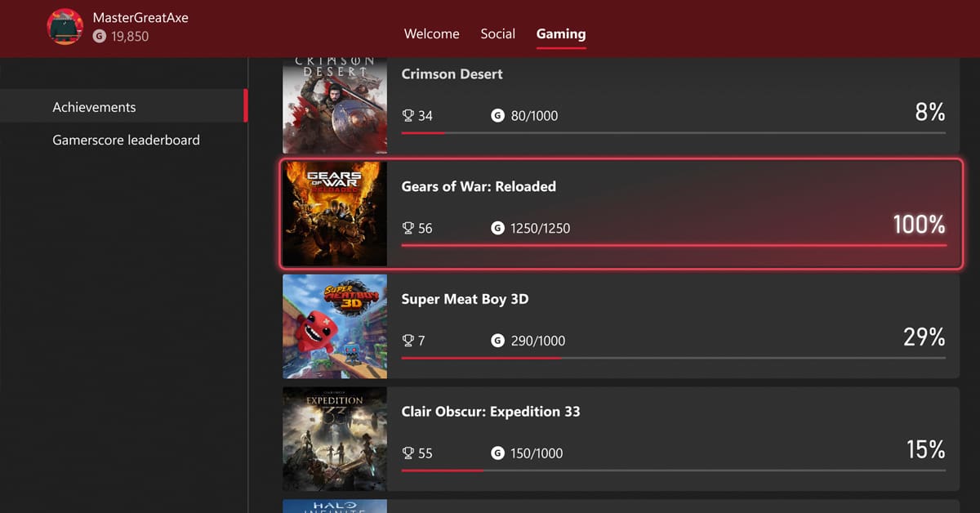Screen dimensions: 980x513
Task: Click the 15% completion value
Action: tap(926, 449)
